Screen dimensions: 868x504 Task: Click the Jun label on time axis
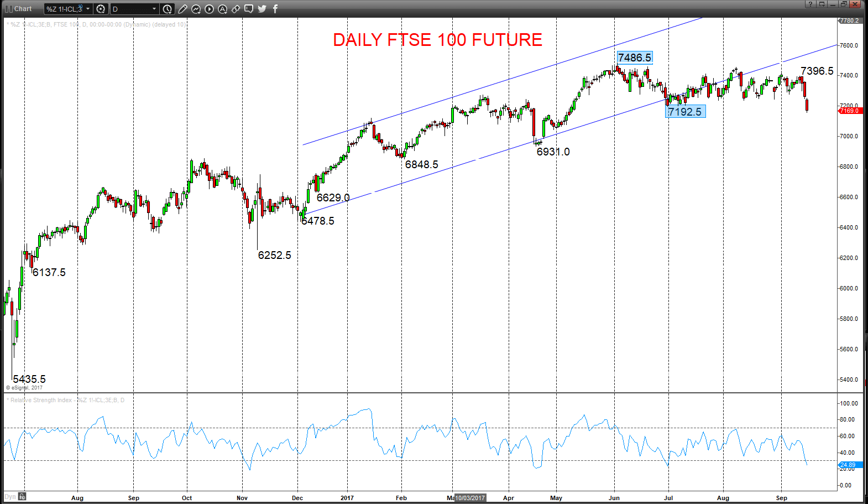(614, 498)
